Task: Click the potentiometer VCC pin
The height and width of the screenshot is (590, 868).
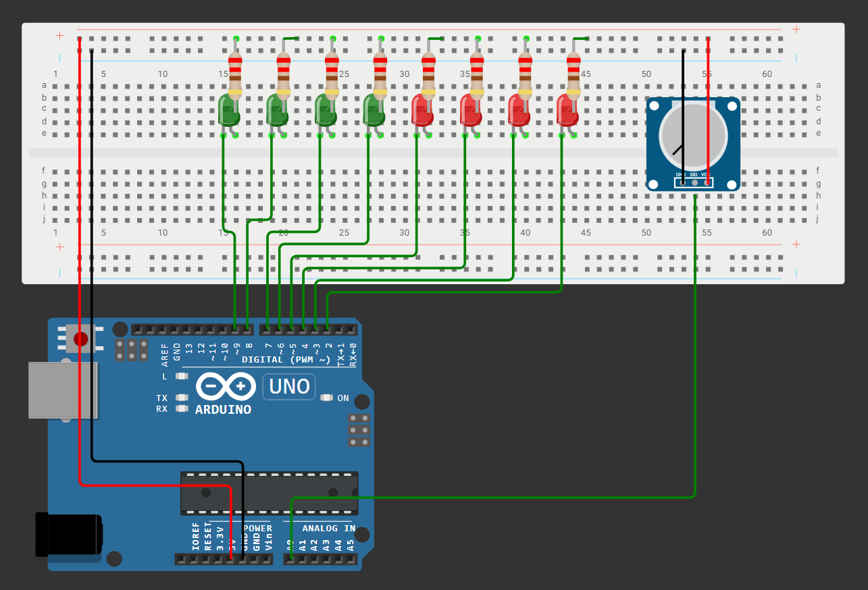Action: point(707,182)
